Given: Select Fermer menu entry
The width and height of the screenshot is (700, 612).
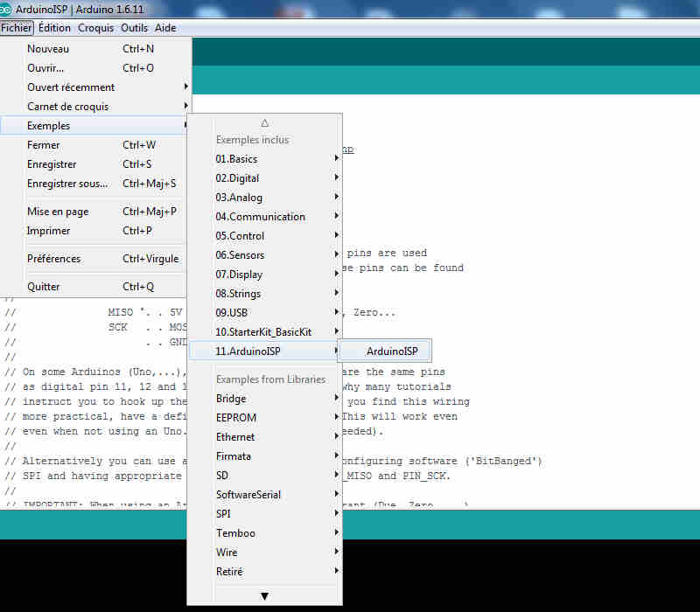Looking at the screenshot, I should (94, 145).
